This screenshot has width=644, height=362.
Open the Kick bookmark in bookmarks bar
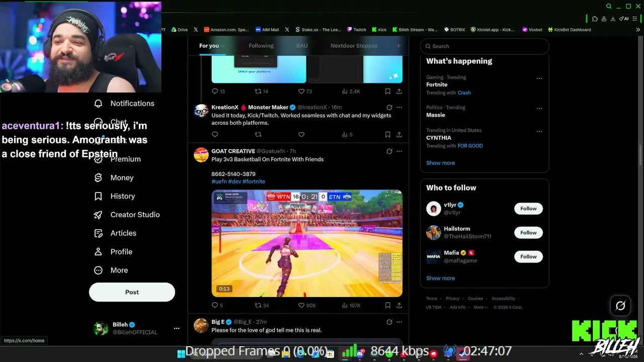[x=379, y=30]
